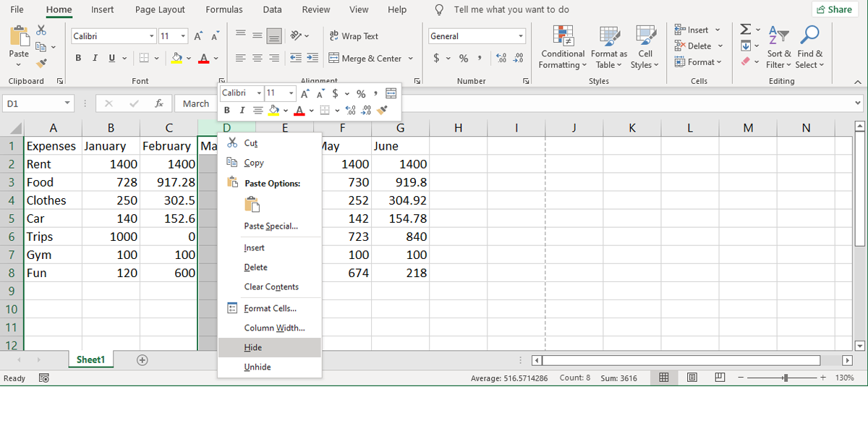868x434 pixels.
Task: Open Orientation text angle tool
Action: (x=297, y=35)
